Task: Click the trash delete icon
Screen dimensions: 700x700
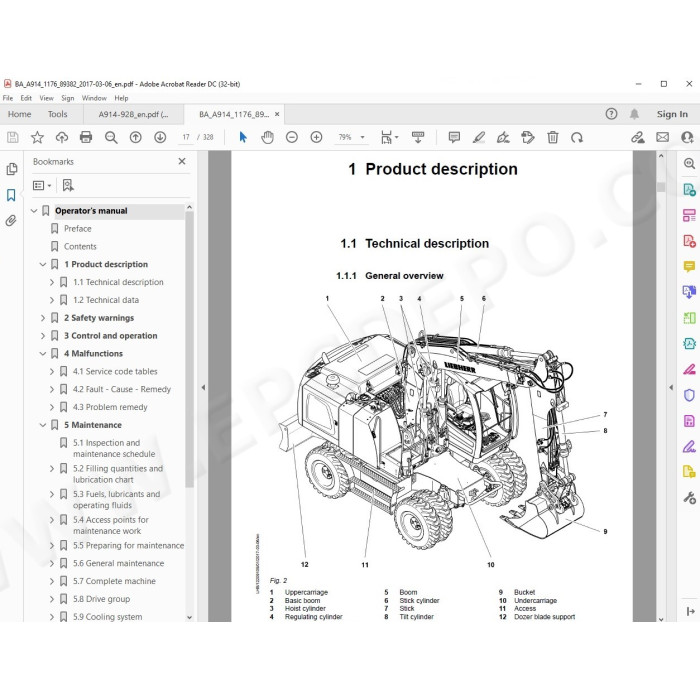Action: pyautogui.click(x=553, y=137)
